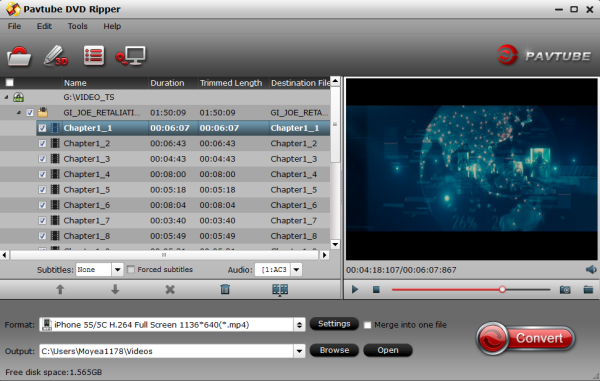Click Destination File column header

tap(300, 83)
